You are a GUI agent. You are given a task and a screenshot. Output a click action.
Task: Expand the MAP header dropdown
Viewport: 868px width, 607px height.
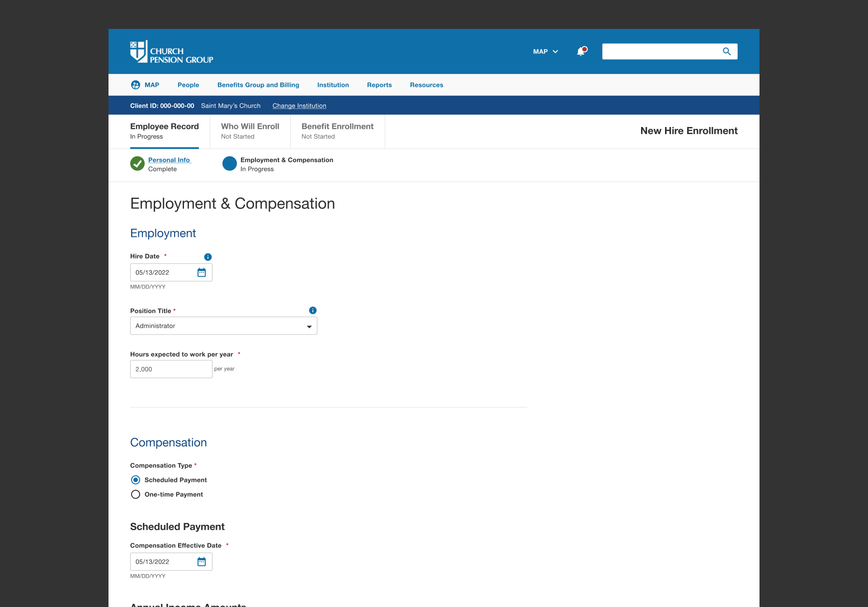point(546,52)
